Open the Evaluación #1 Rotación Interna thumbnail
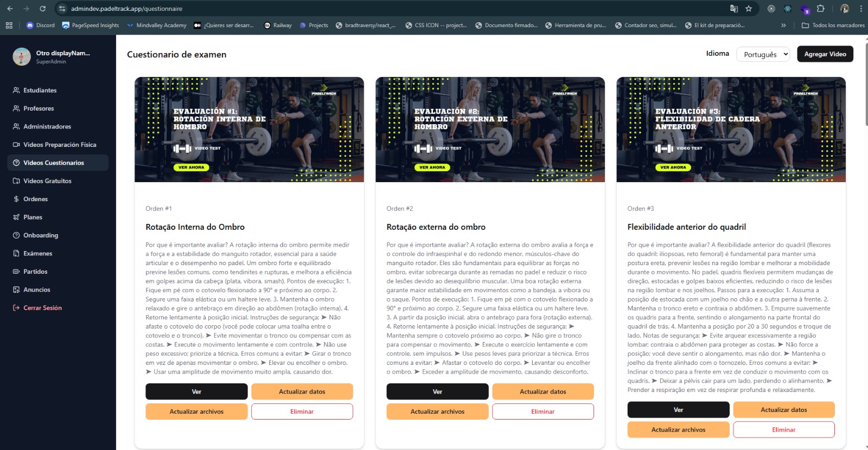 click(x=249, y=130)
